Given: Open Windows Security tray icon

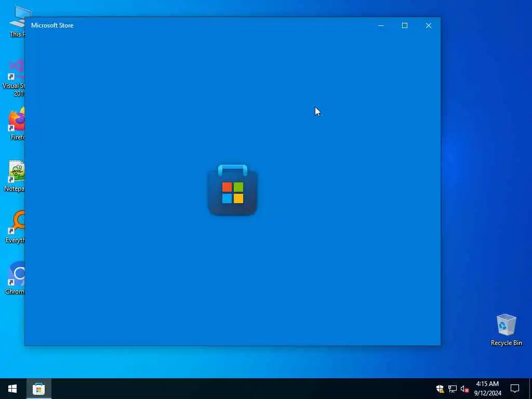Looking at the screenshot, I should click(x=440, y=389).
